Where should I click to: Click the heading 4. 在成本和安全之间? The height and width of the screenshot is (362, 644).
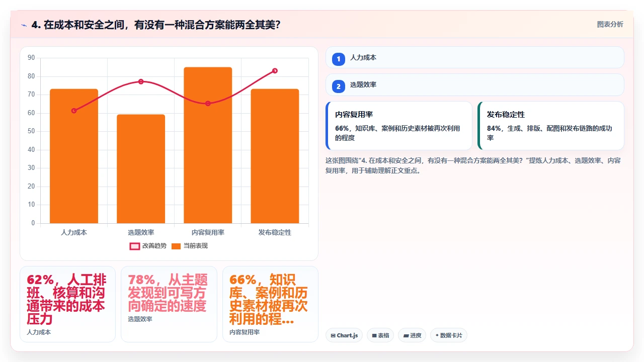[156, 25]
